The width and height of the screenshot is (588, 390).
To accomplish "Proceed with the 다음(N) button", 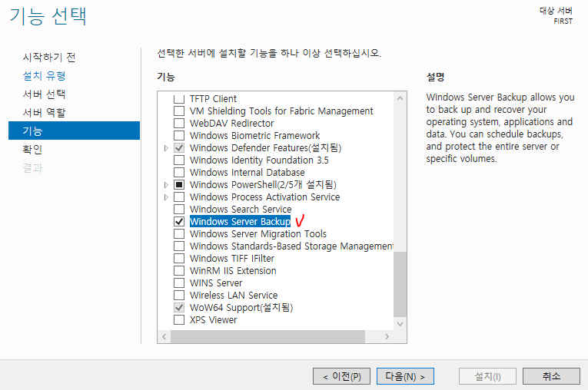I will click(405, 376).
